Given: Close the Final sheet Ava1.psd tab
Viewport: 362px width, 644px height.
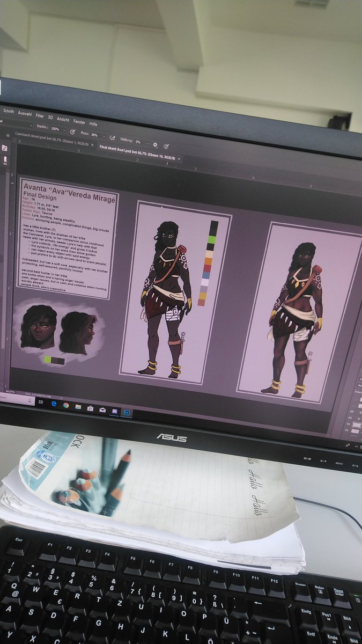Looking at the screenshot, I should [179, 158].
